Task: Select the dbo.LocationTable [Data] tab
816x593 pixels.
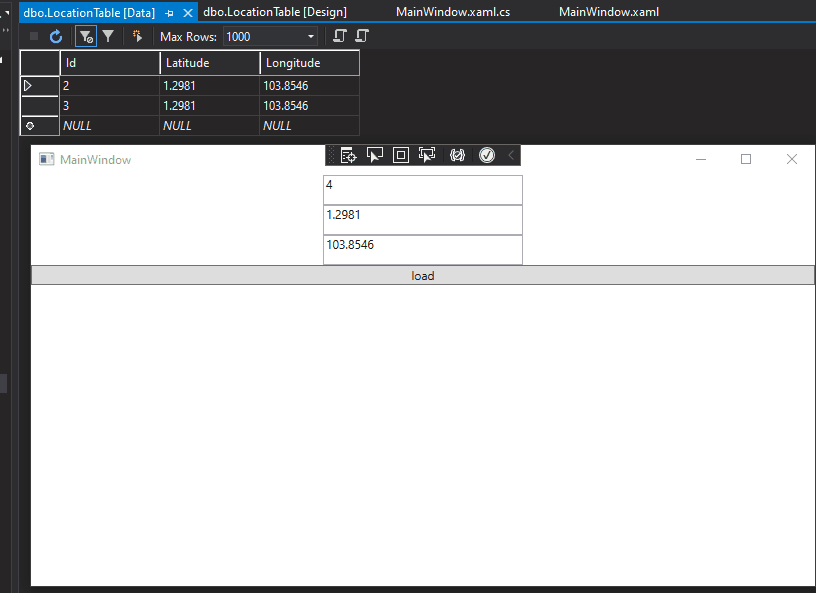Action: (89, 12)
